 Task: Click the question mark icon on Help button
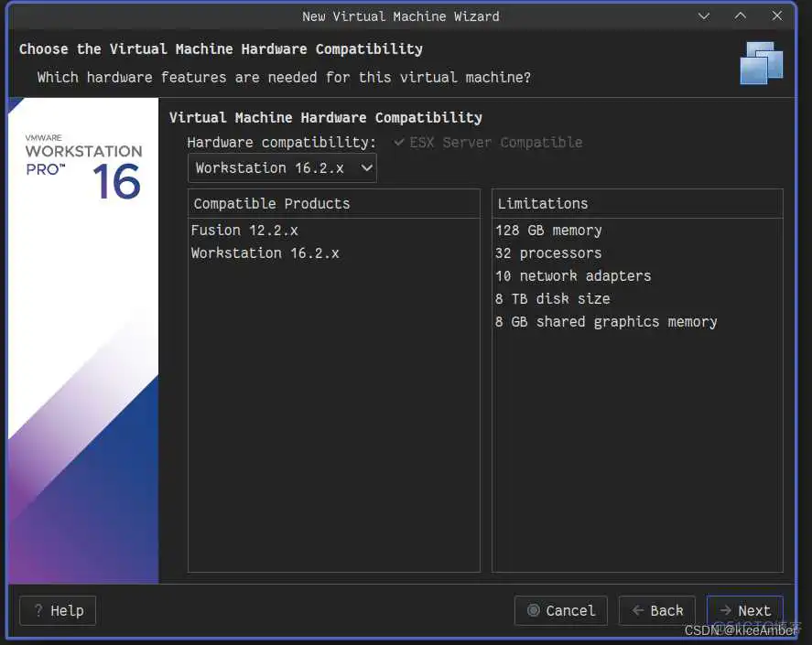point(37,610)
